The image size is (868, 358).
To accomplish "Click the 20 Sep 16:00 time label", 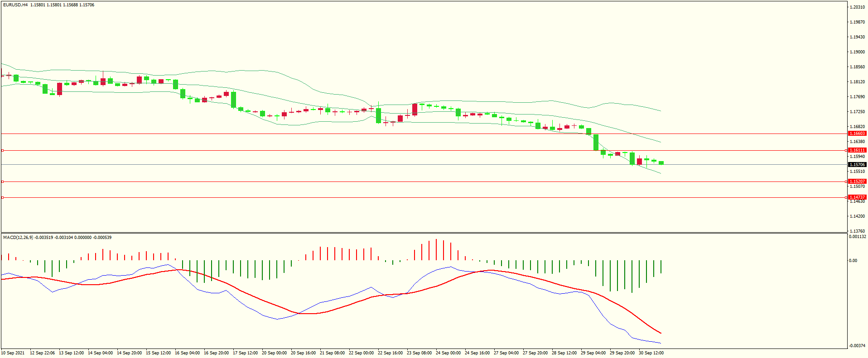I will [303, 353].
